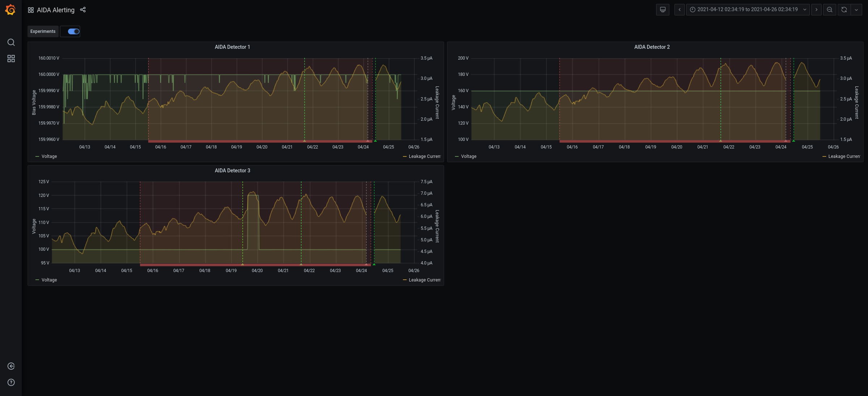Image resolution: width=868 pixels, height=396 pixels.
Task: Open the search icon in sidebar
Action: point(11,42)
